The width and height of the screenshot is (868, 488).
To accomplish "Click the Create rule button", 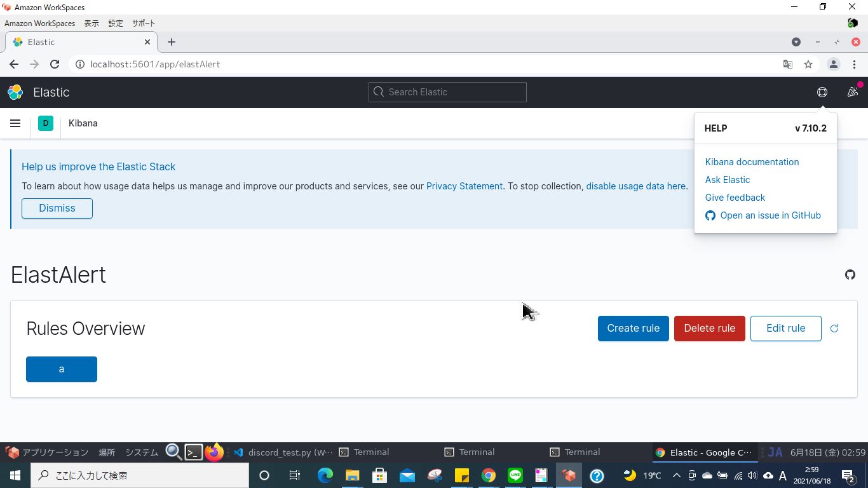I will click(x=633, y=328).
